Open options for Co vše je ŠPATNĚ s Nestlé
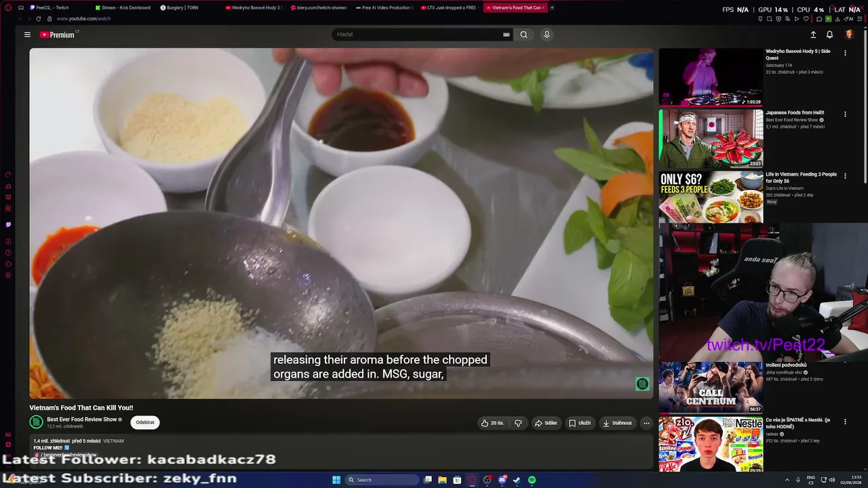This screenshot has height=488, width=868. [845, 421]
